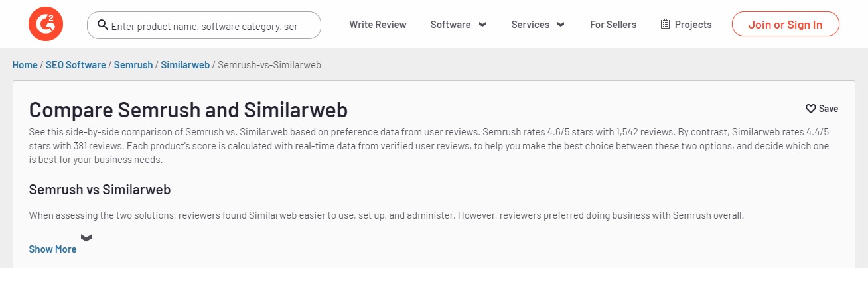Viewport: 868px width, 305px height.
Task: Click the Projects clipboard icon
Action: (x=666, y=25)
